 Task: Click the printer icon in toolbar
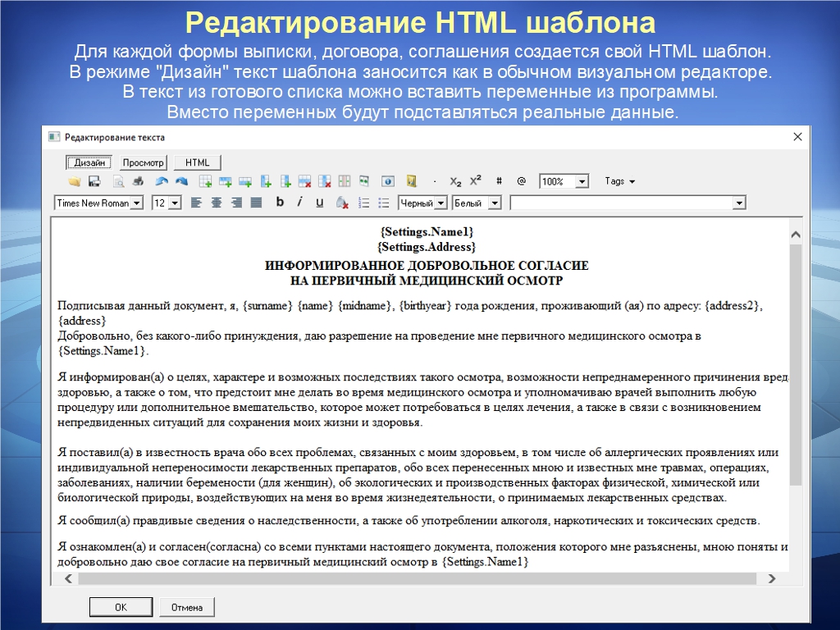click(139, 181)
